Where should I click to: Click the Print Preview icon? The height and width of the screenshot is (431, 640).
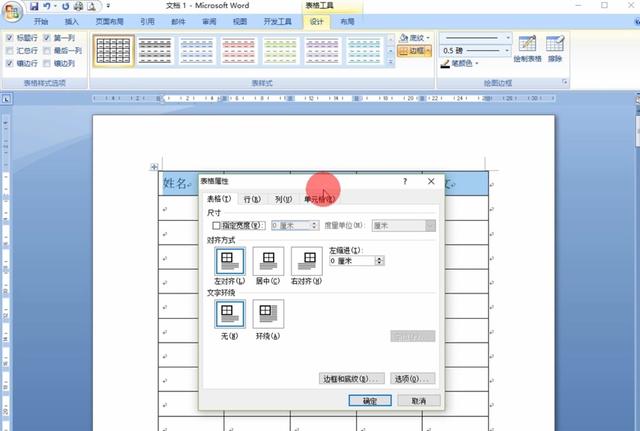[x=92, y=6]
